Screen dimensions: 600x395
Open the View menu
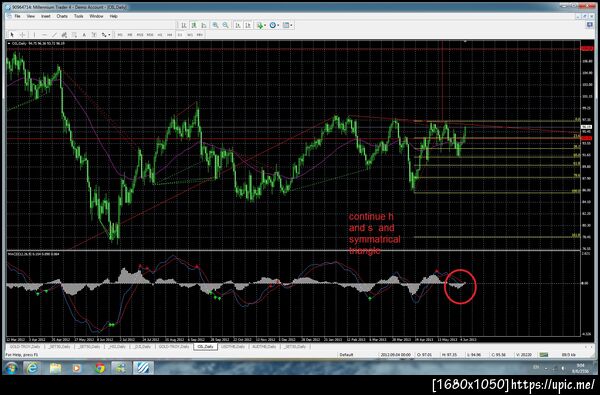pyautogui.click(x=31, y=16)
